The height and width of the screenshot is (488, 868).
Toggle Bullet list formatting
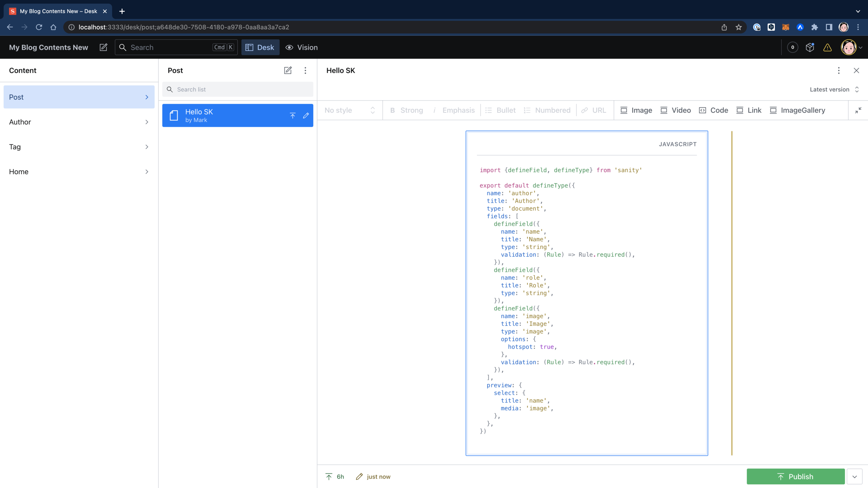[x=501, y=110]
